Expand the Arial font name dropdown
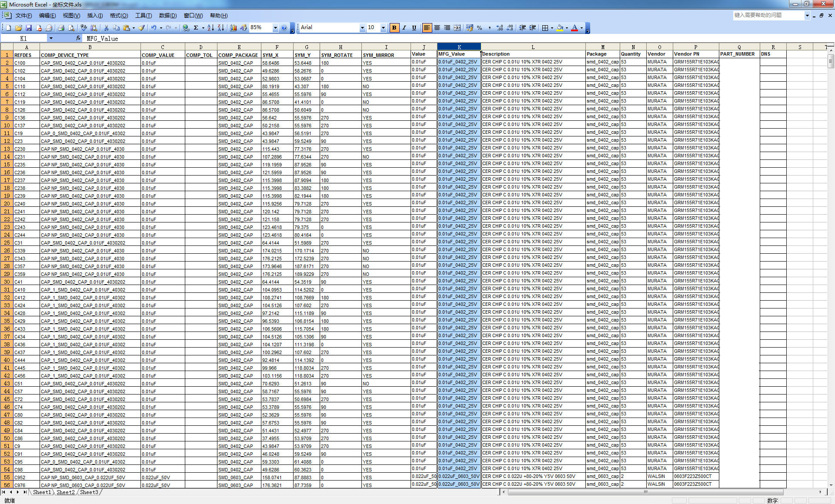Viewport: 835px width, 504px height. point(362,28)
